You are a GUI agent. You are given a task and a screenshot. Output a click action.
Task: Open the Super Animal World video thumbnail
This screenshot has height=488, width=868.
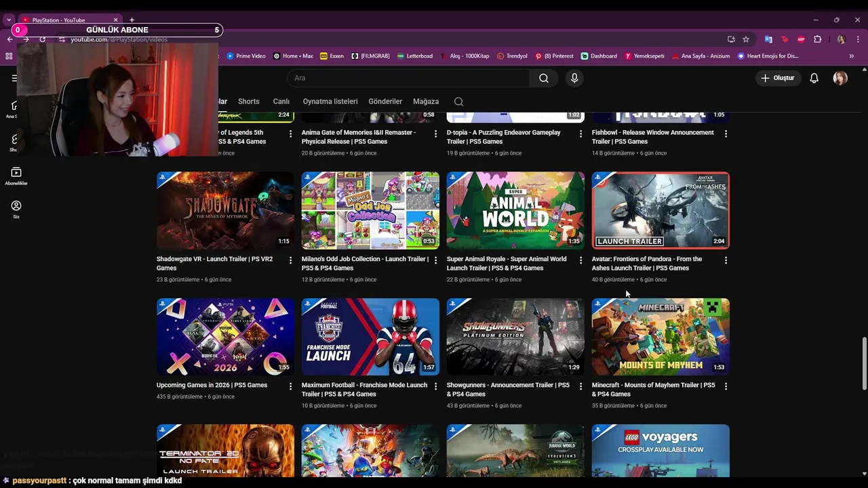coord(515,210)
